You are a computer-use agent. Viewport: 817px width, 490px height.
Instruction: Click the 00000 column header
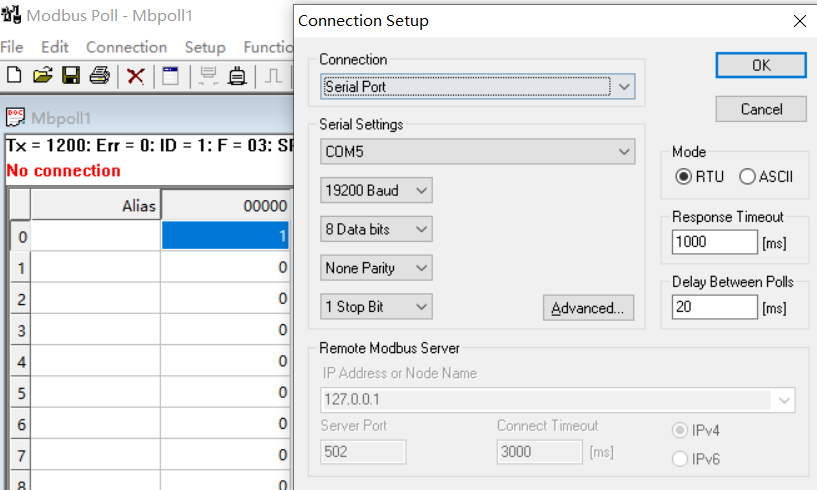click(226, 205)
